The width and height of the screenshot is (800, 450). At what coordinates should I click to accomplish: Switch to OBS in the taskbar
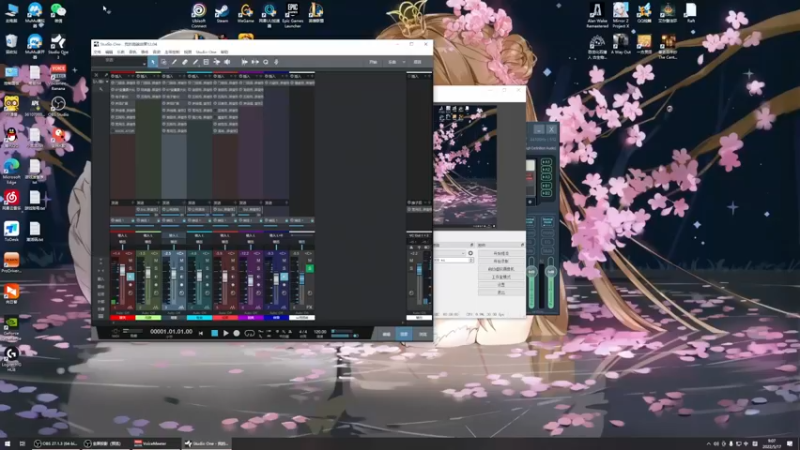56,443
